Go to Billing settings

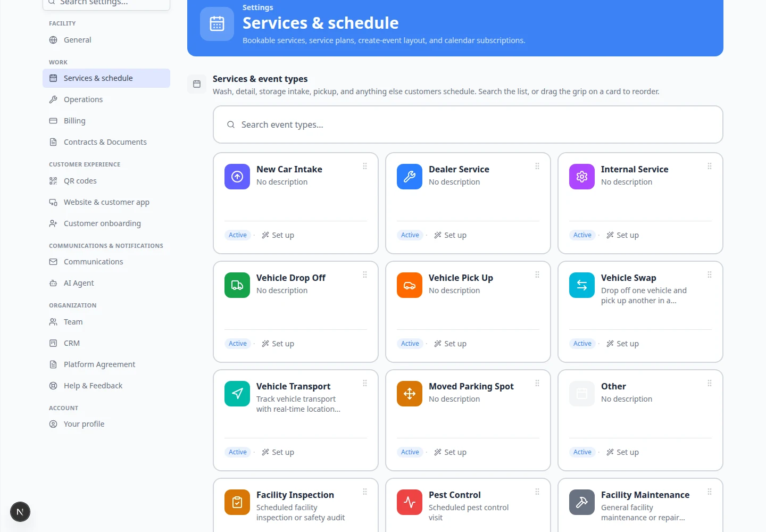106,121
